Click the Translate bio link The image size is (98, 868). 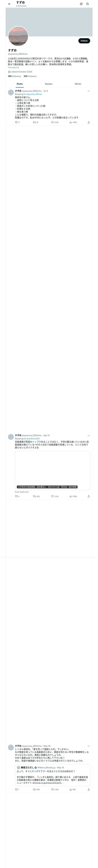(x=14, y=67)
